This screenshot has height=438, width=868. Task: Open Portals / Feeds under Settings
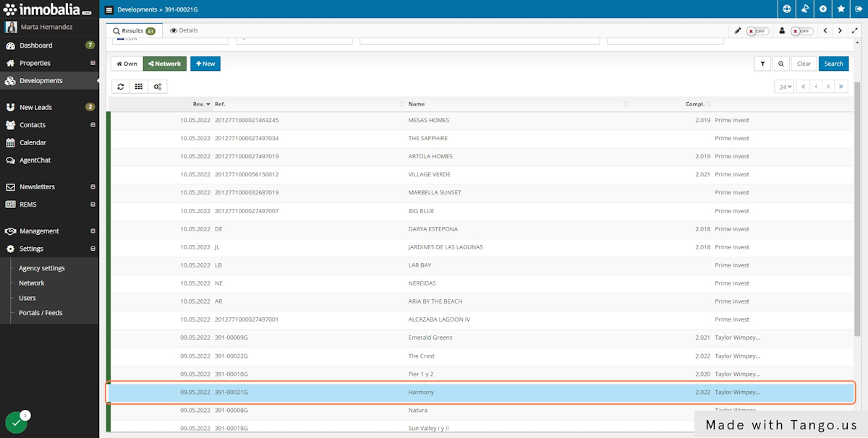(x=42, y=312)
